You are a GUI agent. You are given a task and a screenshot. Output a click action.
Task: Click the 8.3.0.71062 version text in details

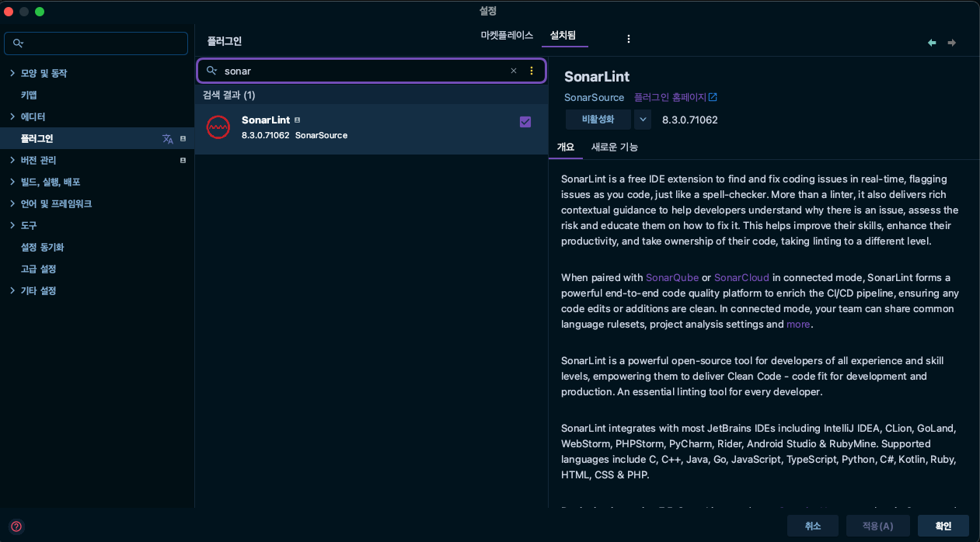(x=690, y=120)
